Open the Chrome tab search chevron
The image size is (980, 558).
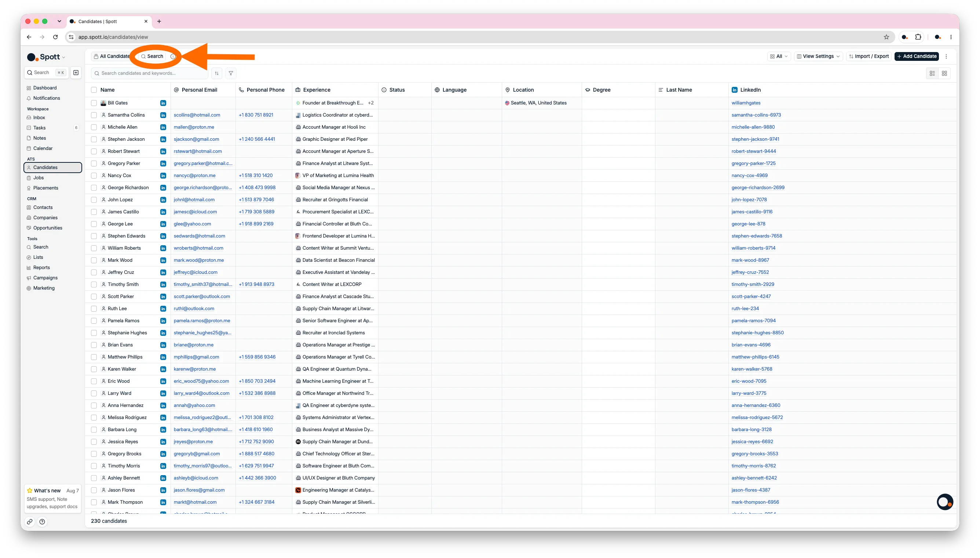coord(59,22)
